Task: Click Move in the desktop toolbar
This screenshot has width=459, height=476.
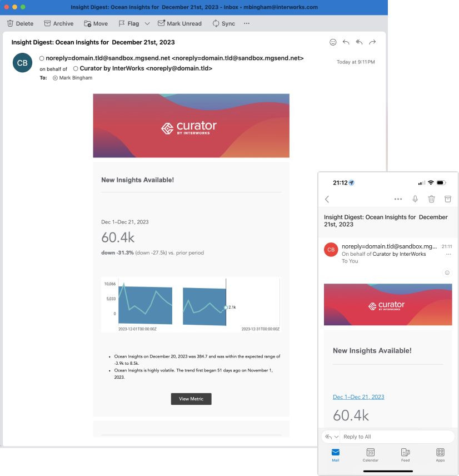Action: (x=96, y=23)
